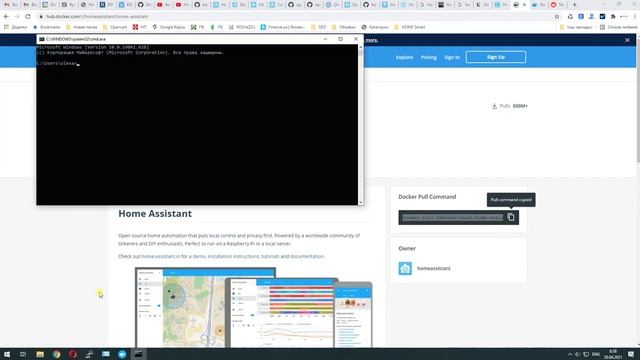Click the Pulls download icon
The width and height of the screenshot is (640, 360).
[494, 106]
